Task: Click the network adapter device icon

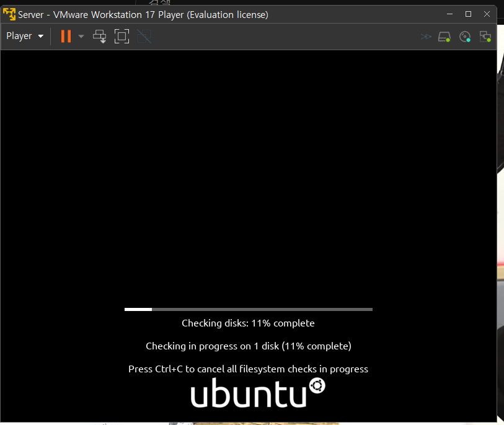Action: tap(485, 37)
